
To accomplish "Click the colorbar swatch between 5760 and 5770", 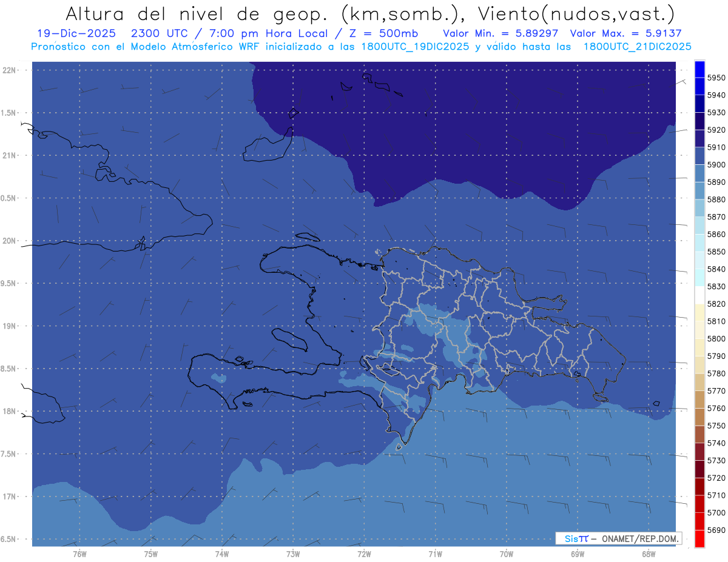I will [x=699, y=400].
